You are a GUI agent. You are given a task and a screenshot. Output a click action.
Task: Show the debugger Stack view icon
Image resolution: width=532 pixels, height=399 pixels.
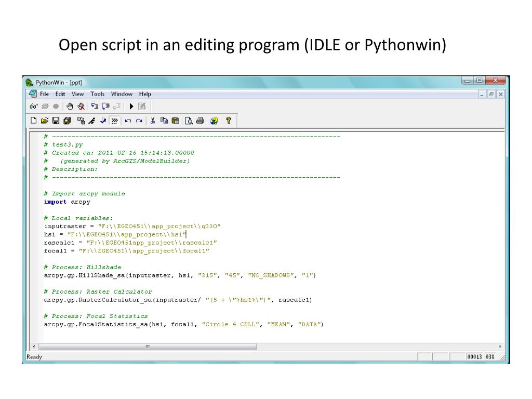[45, 107]
